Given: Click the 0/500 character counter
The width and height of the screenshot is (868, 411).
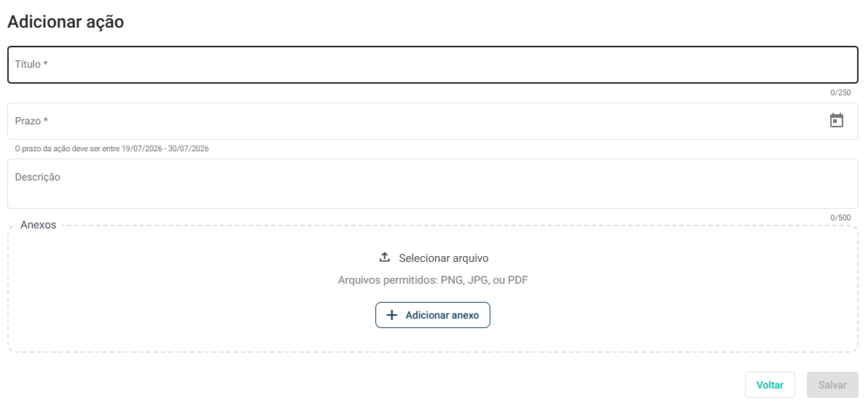Looking at the screenshot, I should click(840, 218).
